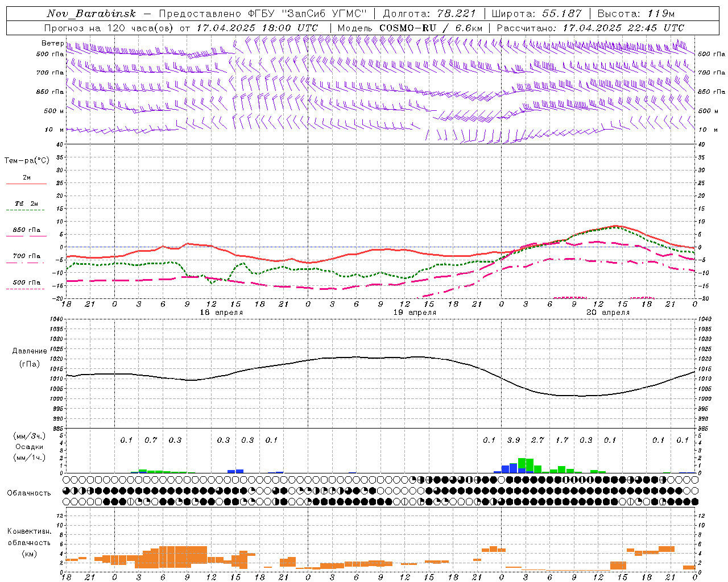Click the 0.7 precipitation value
The height and width of the screenshot is (582, 728).
151,440
